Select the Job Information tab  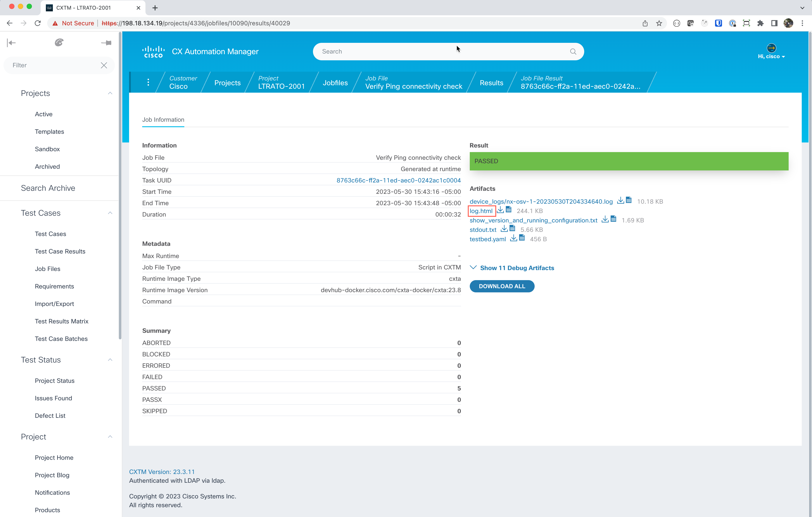[x=163, y=120]
